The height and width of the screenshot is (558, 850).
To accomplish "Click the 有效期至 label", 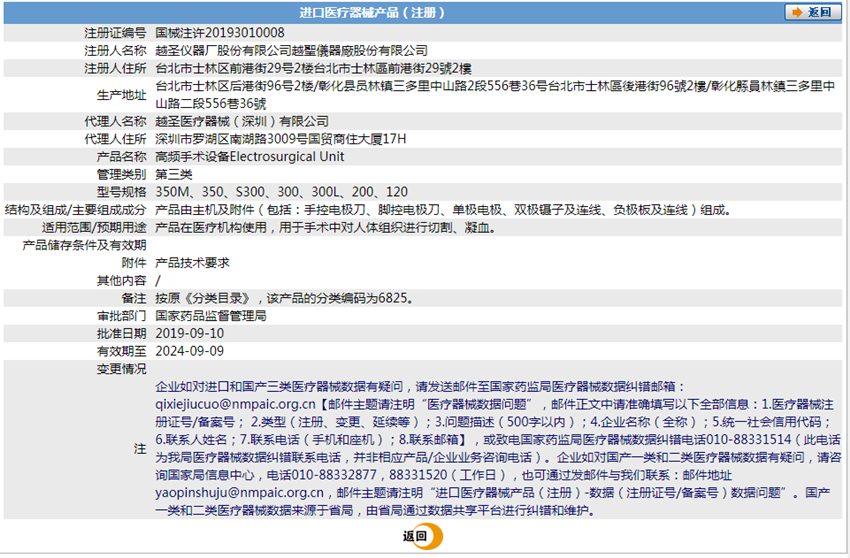I will (121, 351).
